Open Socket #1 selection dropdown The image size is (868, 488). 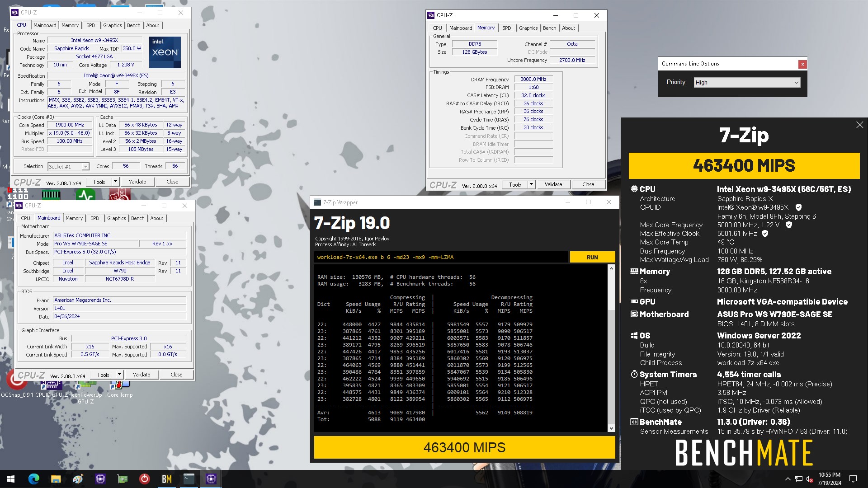(x=68, y=167)
